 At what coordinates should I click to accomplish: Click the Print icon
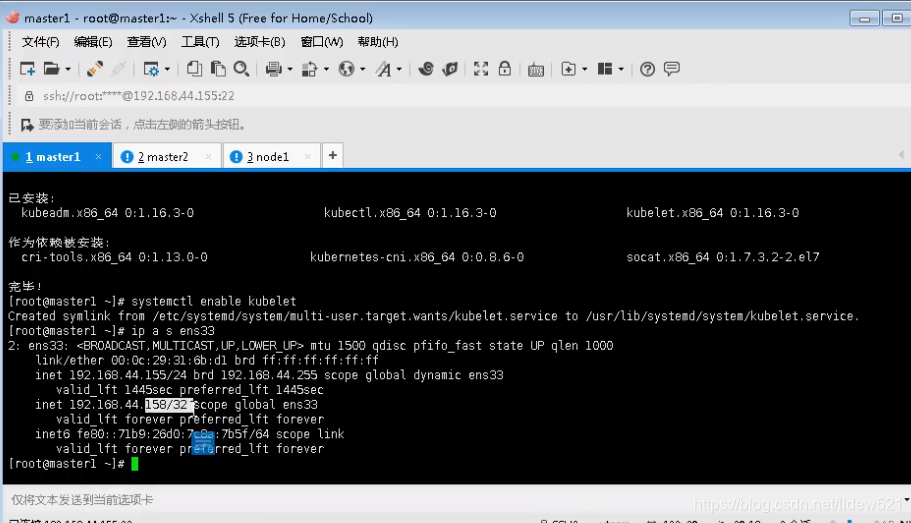tap(274, 69)
